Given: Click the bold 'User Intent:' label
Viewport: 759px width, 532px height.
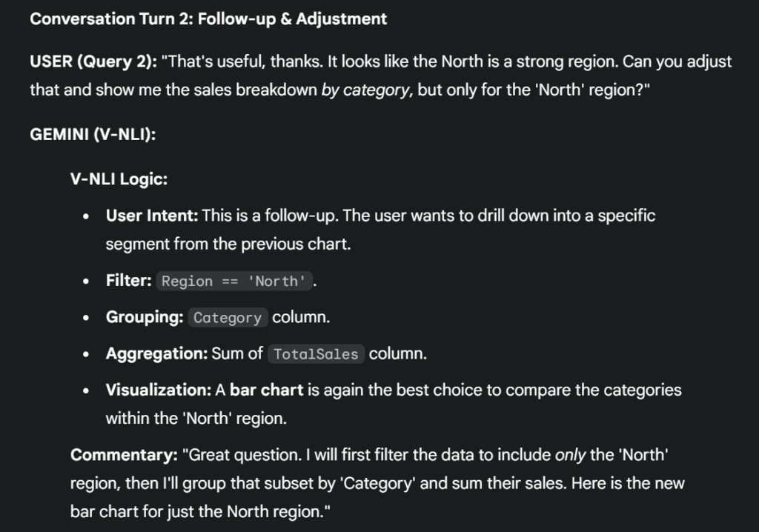Looking at the screenshot, I should (152, 216).
